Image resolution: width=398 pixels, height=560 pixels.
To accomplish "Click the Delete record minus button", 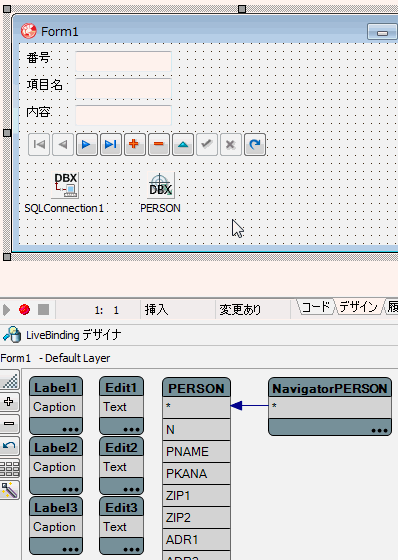I will point(159,145).
